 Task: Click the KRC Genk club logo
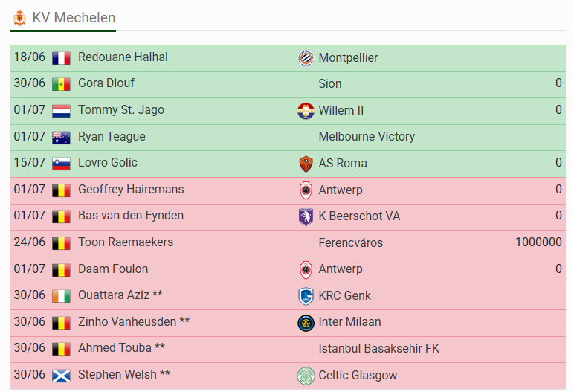306,296
